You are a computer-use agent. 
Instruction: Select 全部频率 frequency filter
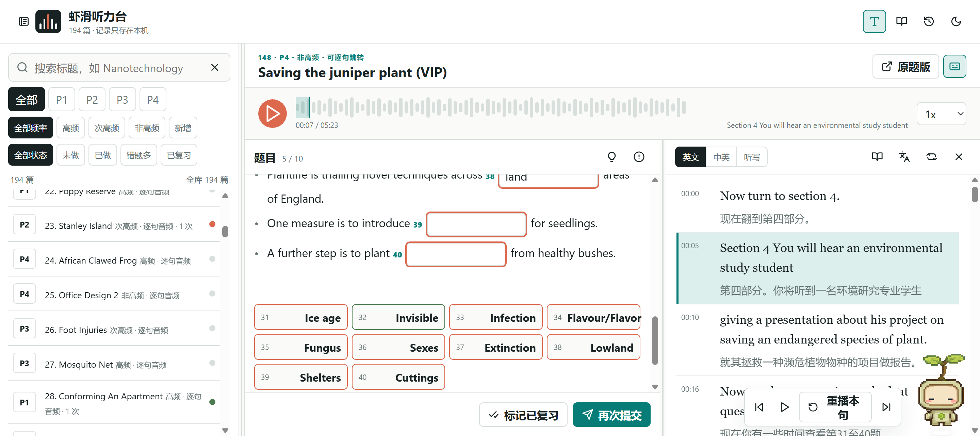click(30, 128)
